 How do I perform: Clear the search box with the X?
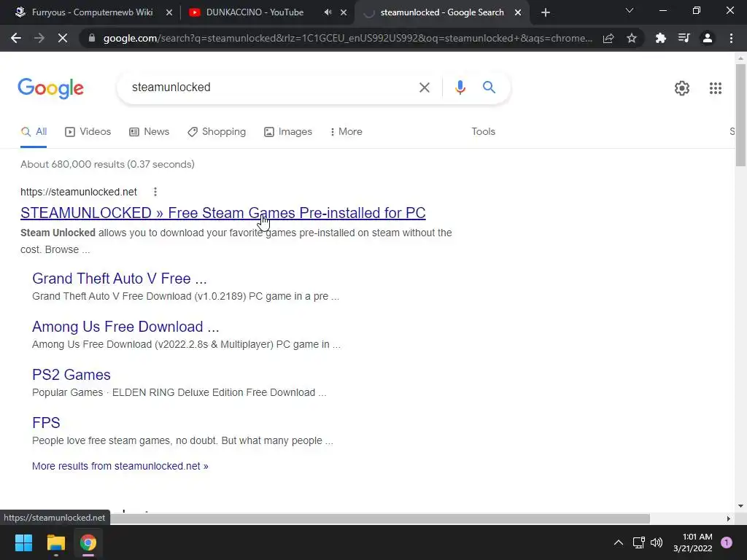point(424,87)
